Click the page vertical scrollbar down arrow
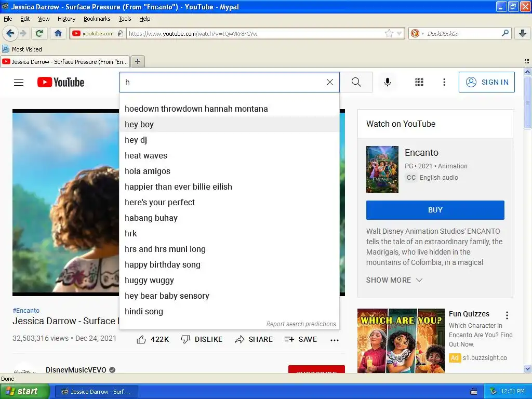This screenshot has width=532, height=399. click(527, 369)
